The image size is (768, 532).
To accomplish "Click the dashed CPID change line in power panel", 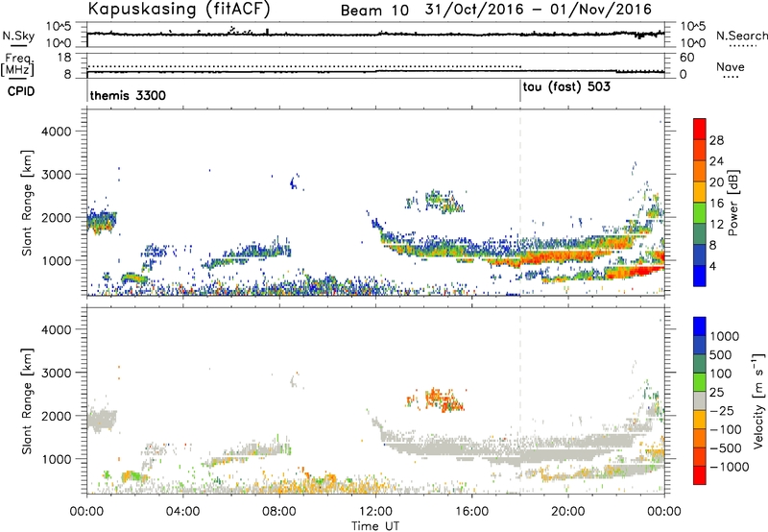I will (x=520, y=202).
